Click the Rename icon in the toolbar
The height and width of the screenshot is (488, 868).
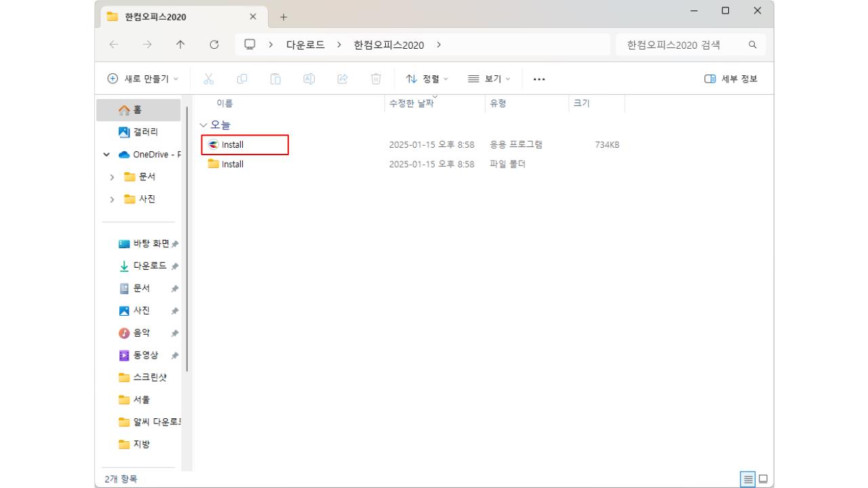pyautogui.click(x=309, y=78)
